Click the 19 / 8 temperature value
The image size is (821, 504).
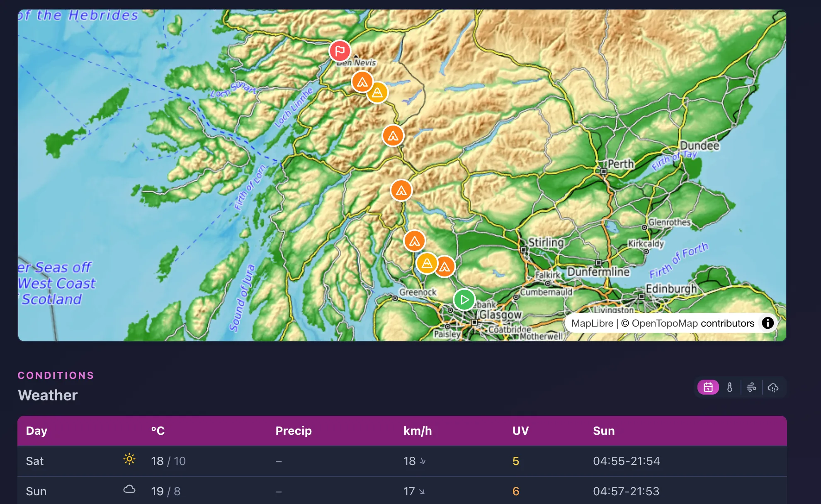(166, 491)
